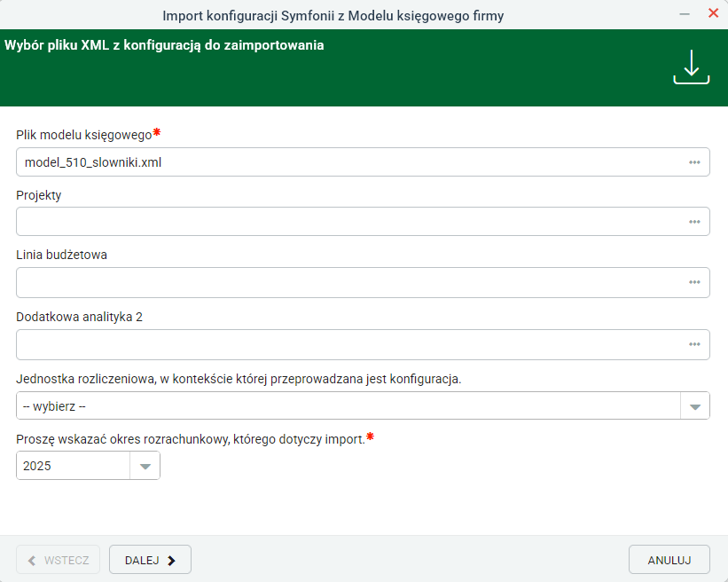
Task: Click the header 'Wybór pliku XML' title
Action: [x=164, y=45]
